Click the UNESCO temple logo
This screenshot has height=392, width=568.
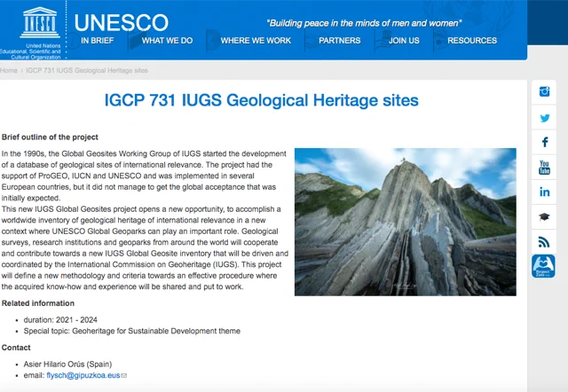(x=40, y=22)
